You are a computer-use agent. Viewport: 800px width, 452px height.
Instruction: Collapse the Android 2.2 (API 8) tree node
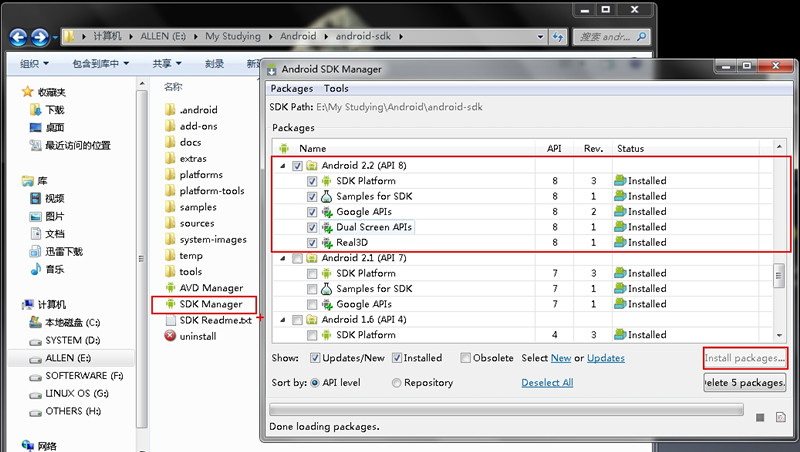(x=282, y=166)
